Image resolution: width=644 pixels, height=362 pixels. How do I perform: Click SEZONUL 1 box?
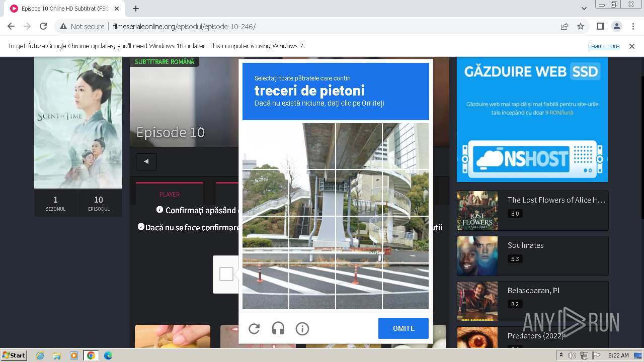(x=55, y=203)
